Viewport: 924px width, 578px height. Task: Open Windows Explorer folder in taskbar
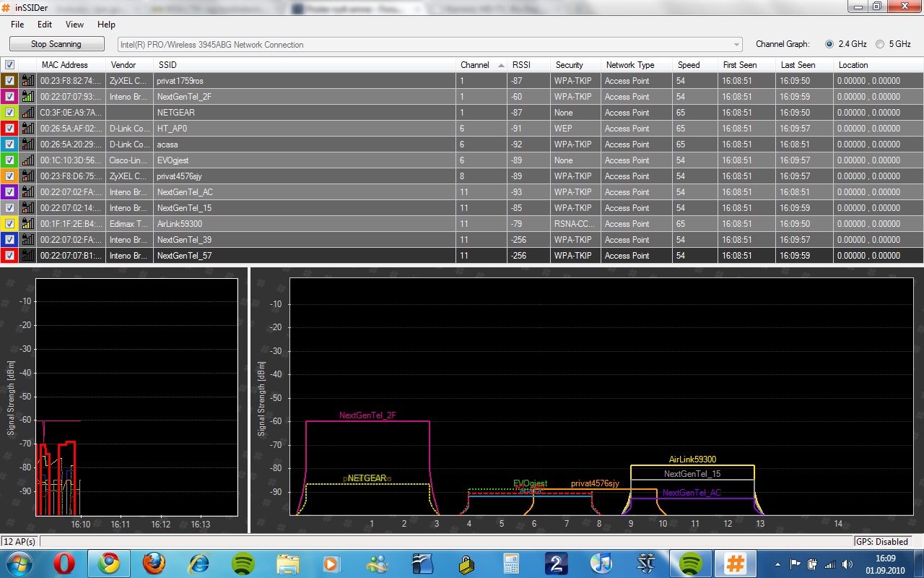click(287, 564)
